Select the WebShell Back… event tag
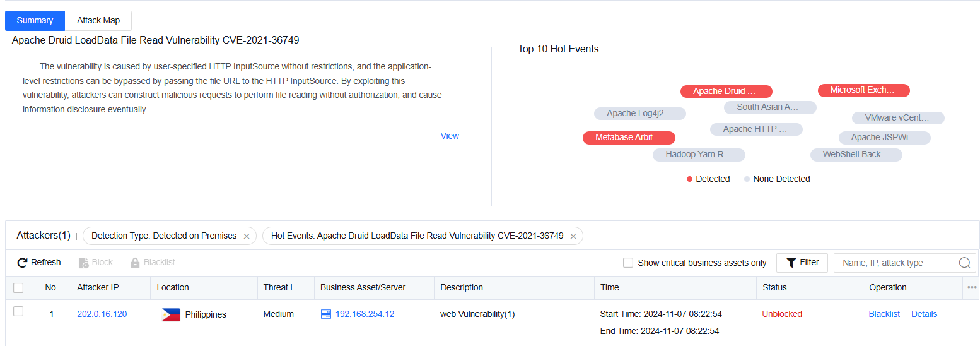This screenshot has height=346, width=980. [856, 155]
